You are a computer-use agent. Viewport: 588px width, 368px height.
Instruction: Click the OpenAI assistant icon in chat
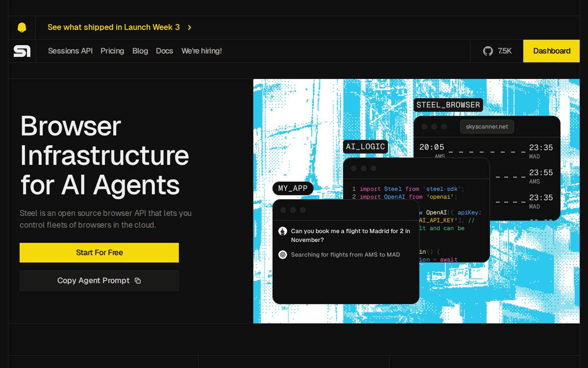pyautogui.click(x=283, y=255)
